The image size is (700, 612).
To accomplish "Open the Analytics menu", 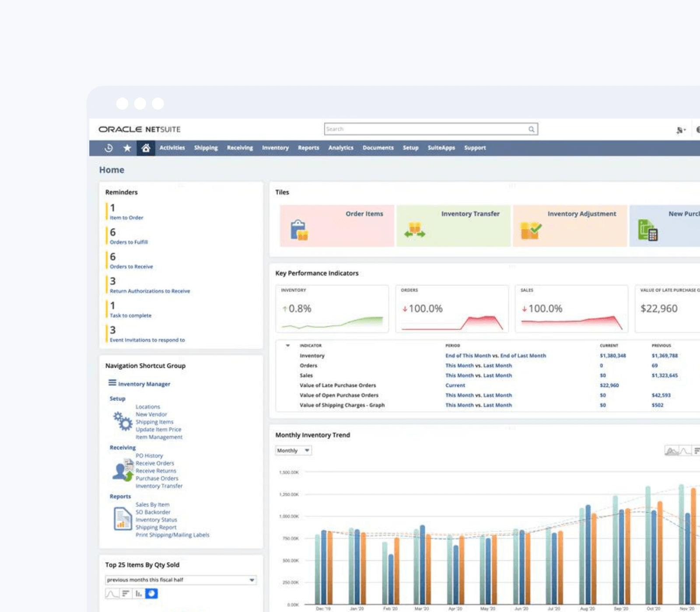I will pos(341,148).
